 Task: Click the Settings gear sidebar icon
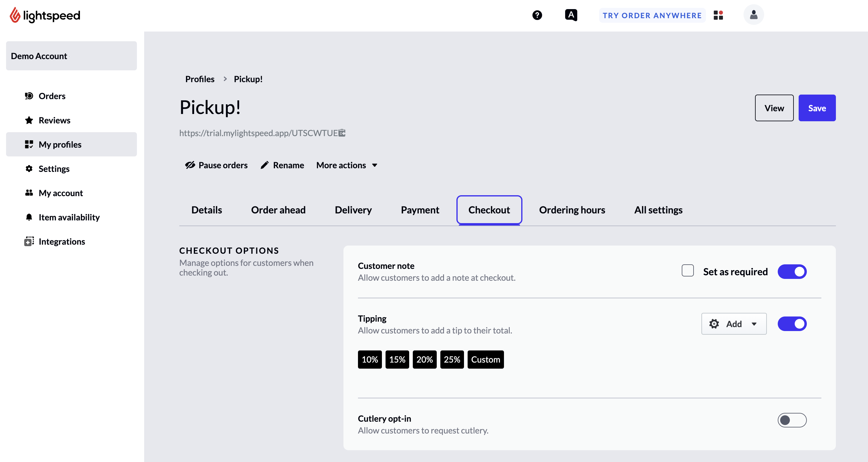[29, 169]
